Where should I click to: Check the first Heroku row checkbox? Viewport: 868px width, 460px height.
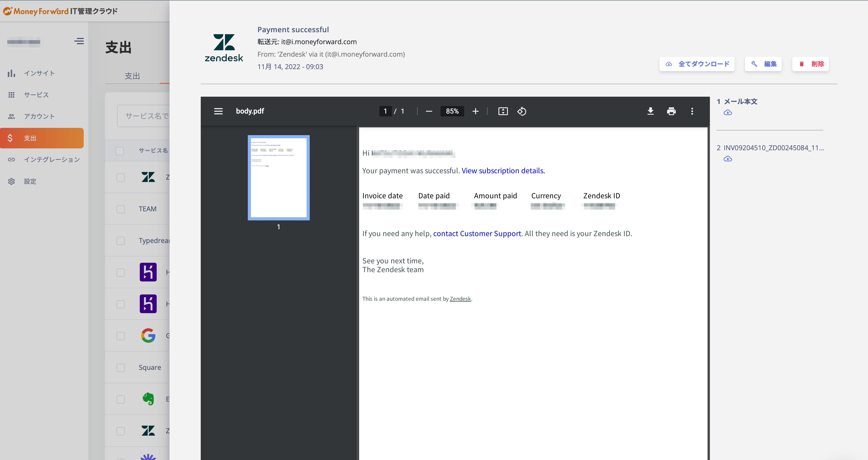(121, 272)
